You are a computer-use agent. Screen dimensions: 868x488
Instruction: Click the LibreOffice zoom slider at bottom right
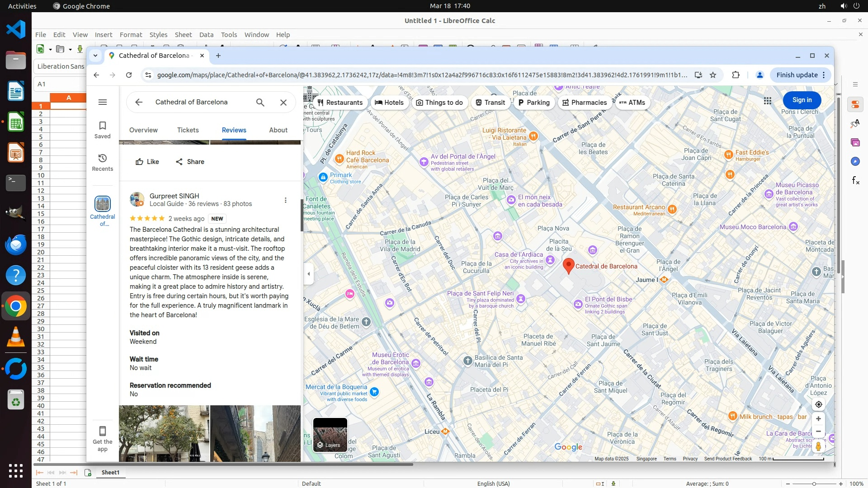pyautogui.click(x=814, y=483)
